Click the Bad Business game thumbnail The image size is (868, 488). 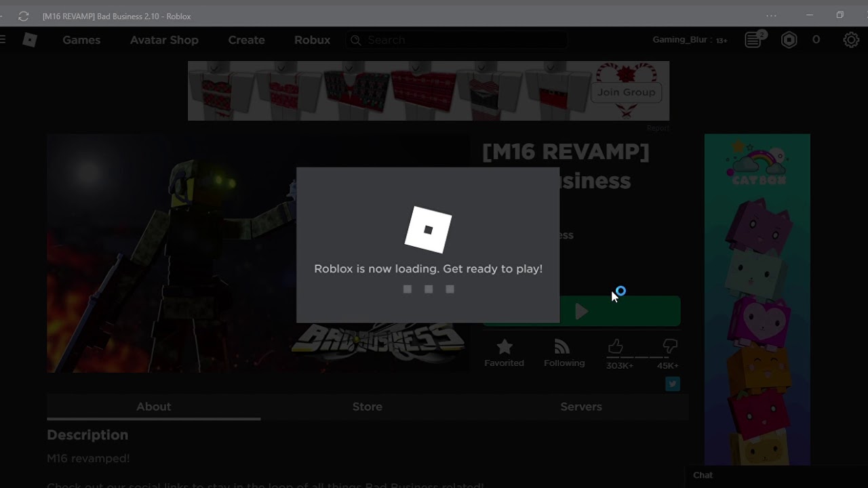(258, 253)
